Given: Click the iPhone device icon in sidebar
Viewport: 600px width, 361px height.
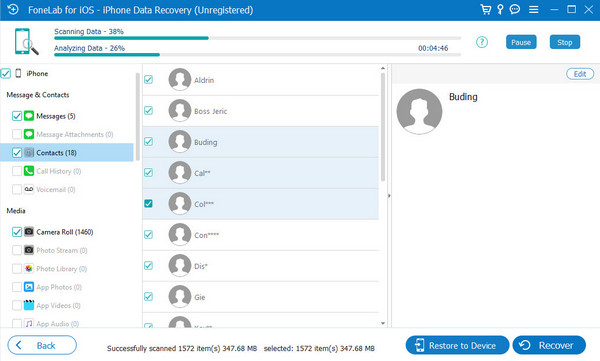Looking at the screenshot, I should [x=18, y=73].
